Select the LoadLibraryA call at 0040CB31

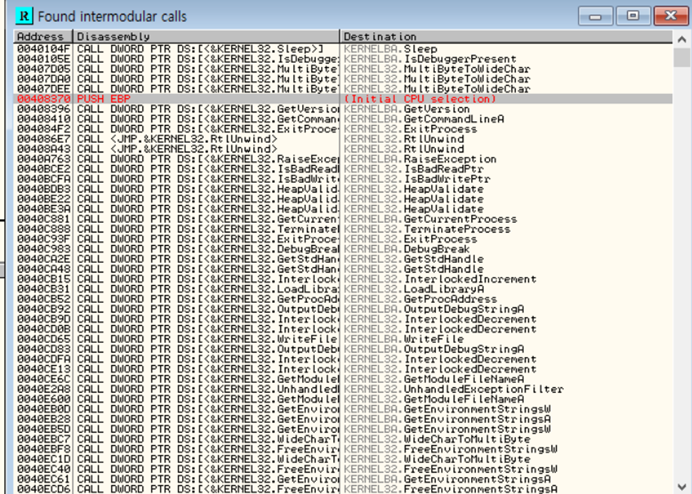point(343,289)
